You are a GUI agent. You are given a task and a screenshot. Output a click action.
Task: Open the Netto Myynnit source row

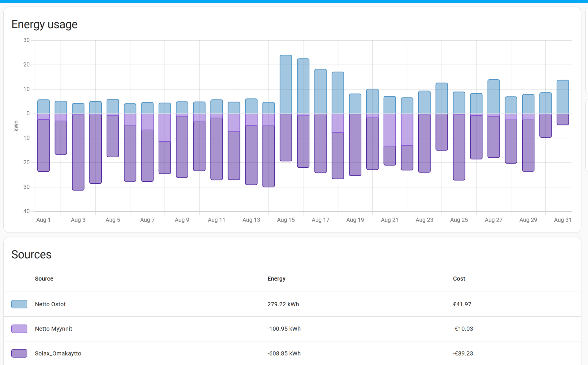54,329
